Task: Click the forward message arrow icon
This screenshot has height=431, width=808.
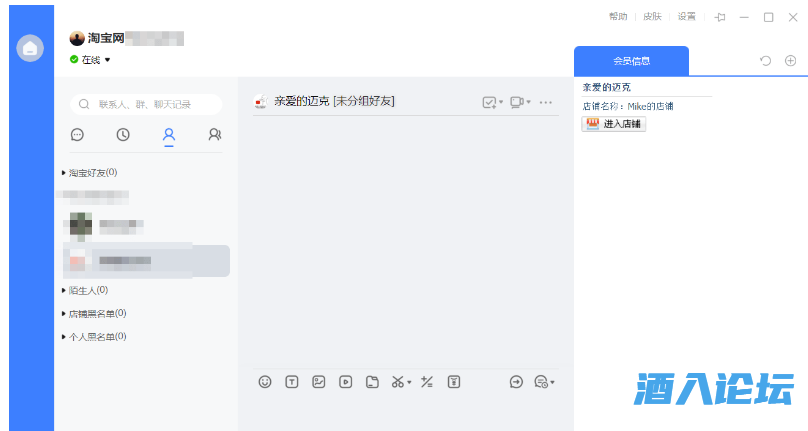Action: pos(517,381)
